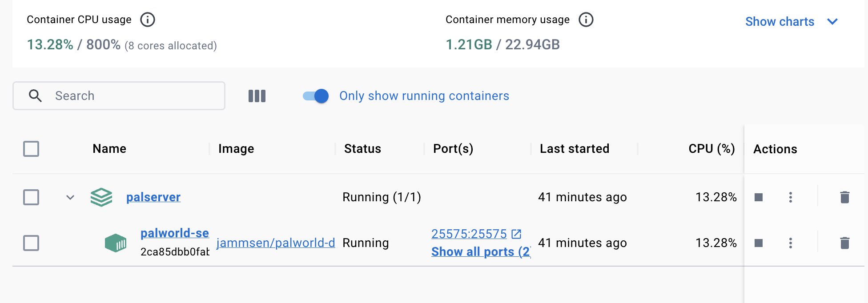This screenshot has width=868, height=303.
Task: Delete the palserver stack
Action: [845, 197]
